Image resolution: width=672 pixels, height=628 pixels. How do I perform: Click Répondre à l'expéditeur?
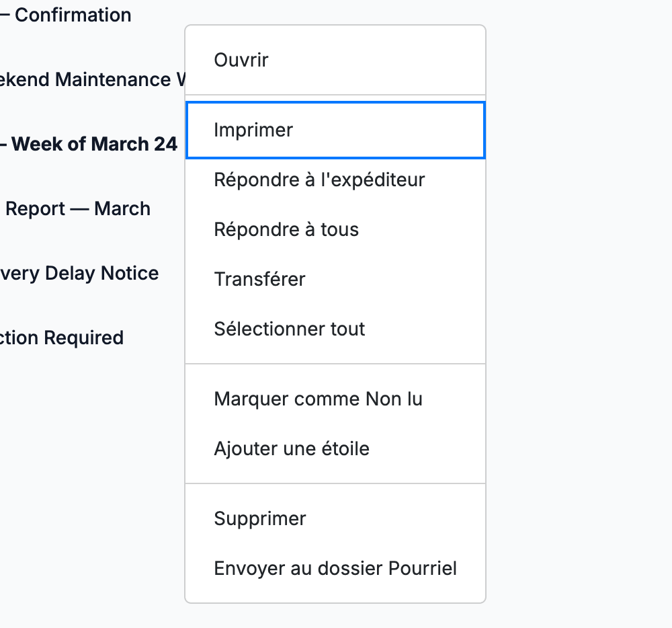point(335,180)
